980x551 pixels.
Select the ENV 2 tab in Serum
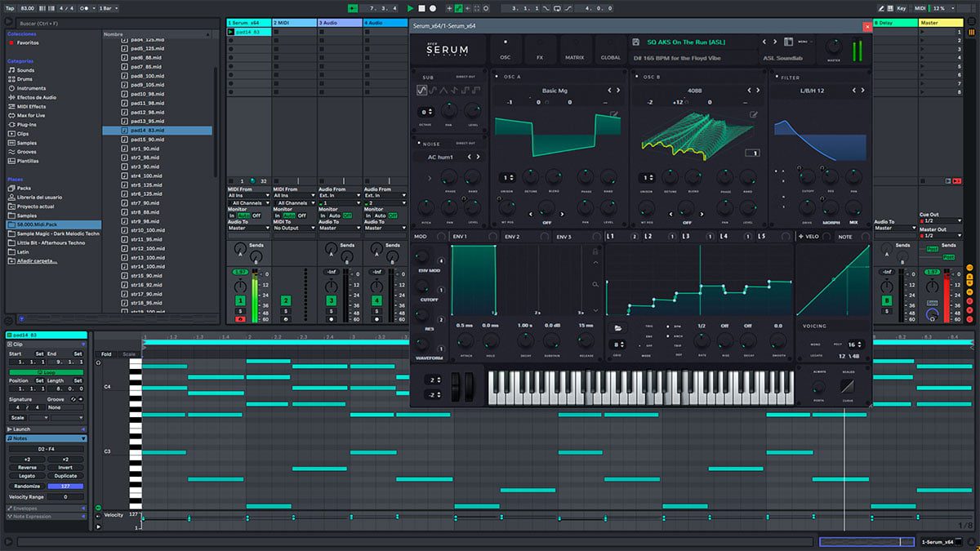512,237
